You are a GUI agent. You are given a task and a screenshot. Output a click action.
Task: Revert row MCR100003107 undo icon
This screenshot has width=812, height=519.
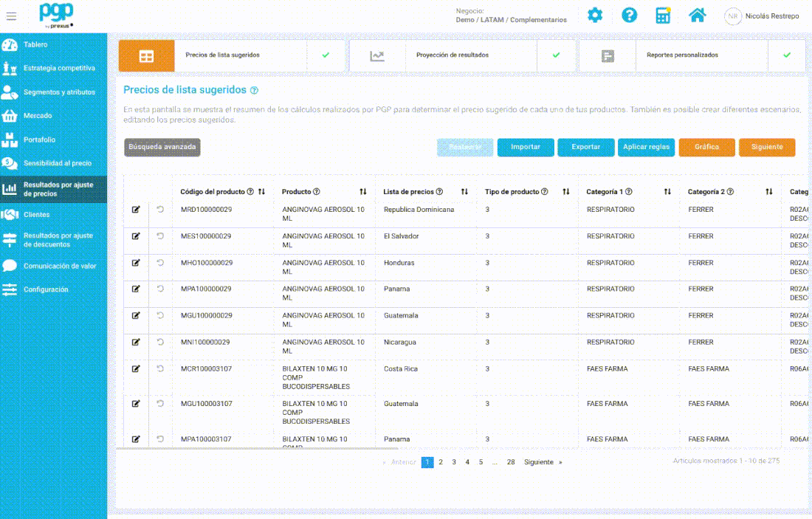click(160, 369)
